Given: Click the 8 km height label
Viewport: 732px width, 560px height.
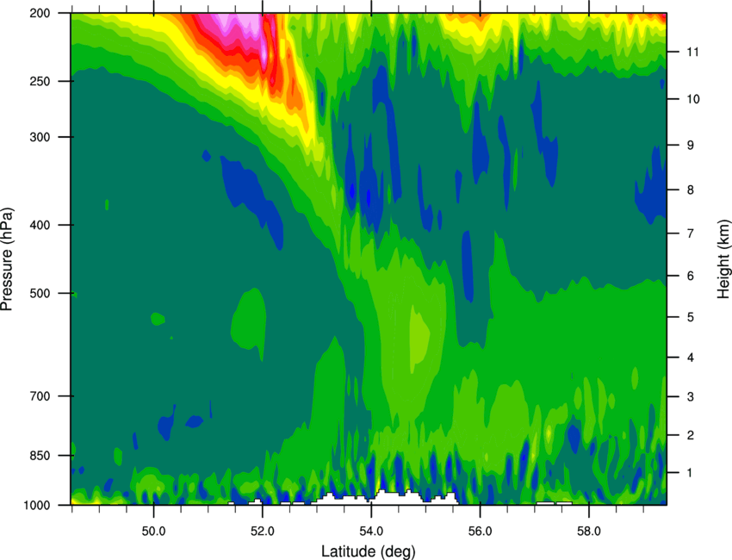Looking at the screenshot, I should (691, 190).
